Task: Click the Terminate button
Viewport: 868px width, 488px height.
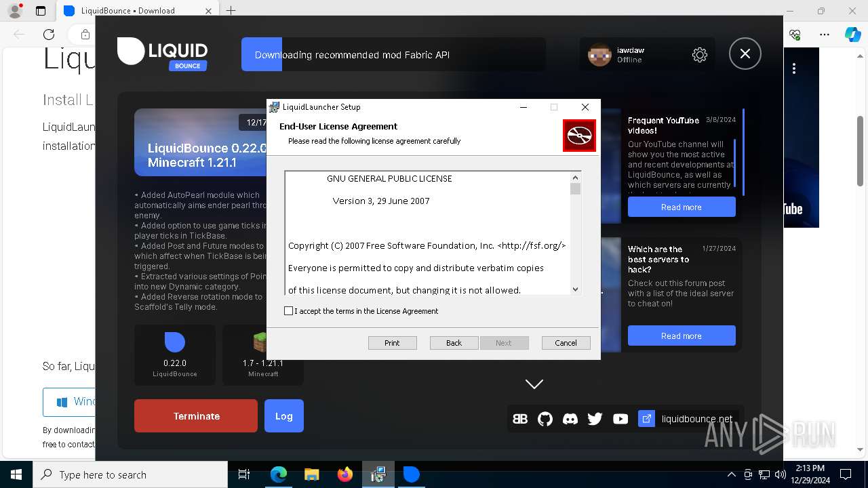Action: coord(196,416)
